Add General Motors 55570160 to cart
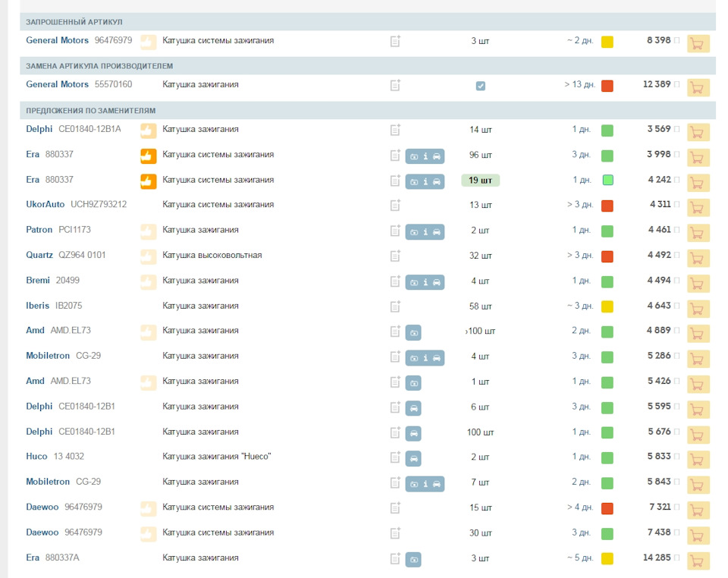 pyautogui.click(x=698, y=88)
